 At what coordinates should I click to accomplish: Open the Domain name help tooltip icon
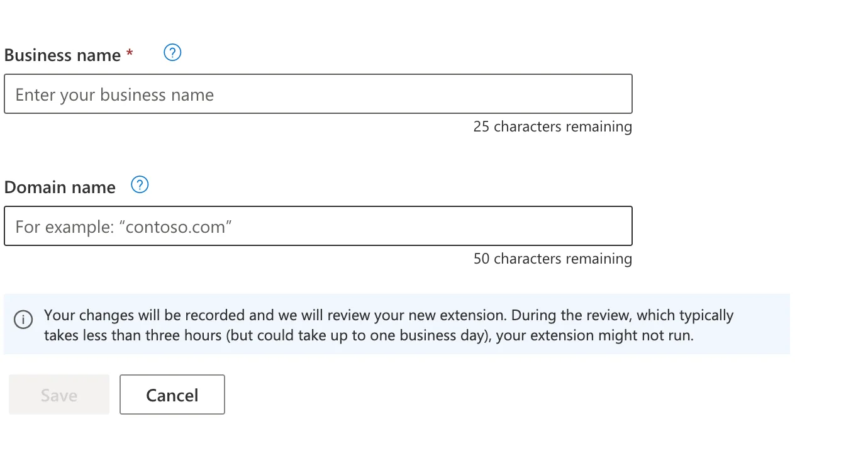coord(140,185)
